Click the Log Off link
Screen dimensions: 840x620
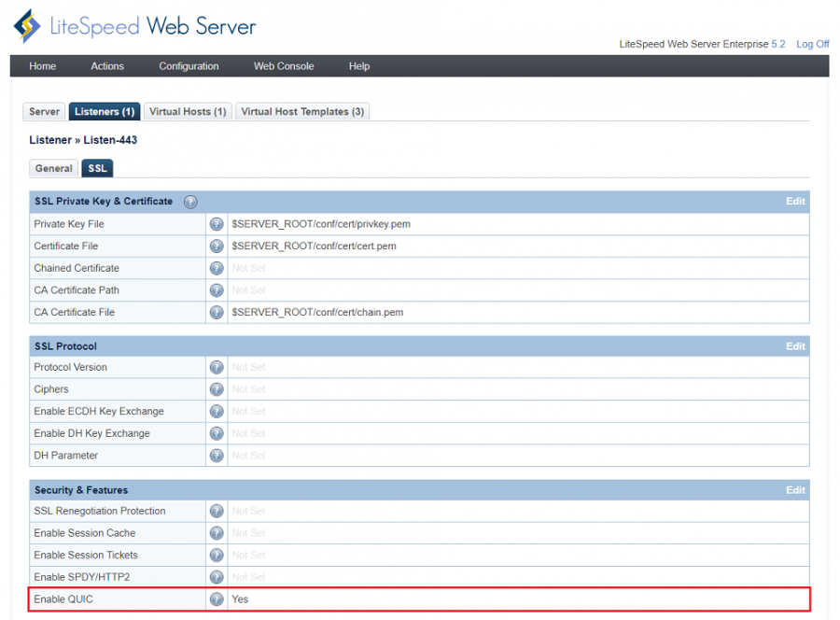point(812,44)
